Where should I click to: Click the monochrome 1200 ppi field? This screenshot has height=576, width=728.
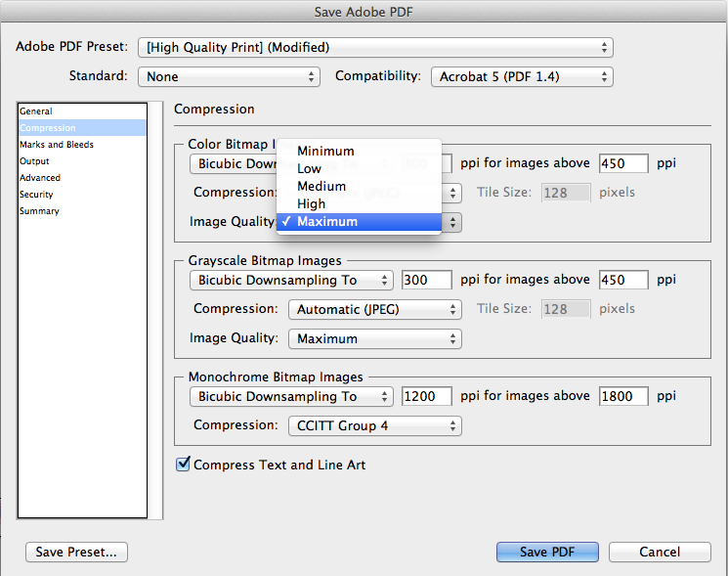(x=426, y=397)
